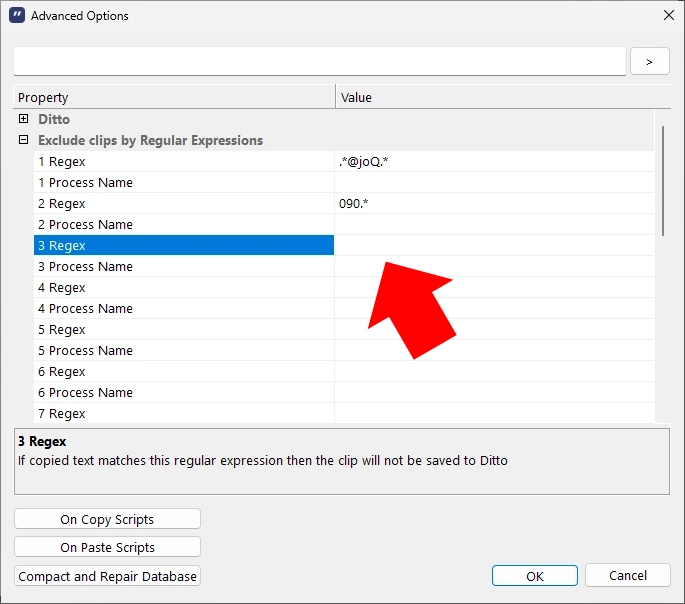
Task: Select the 7 Regex property row
Action: click(x=183, y=413)
